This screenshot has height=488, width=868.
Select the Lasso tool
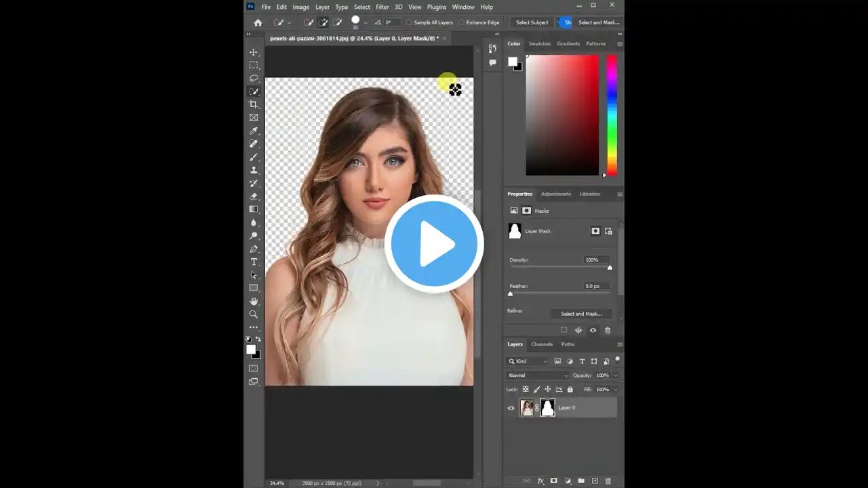pyautogui.click(x=254, y=79)
